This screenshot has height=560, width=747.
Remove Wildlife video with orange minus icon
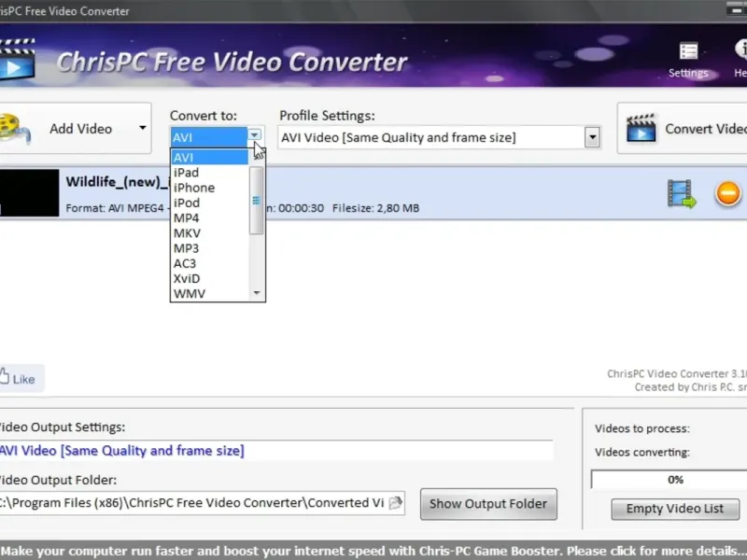(728, 193)
